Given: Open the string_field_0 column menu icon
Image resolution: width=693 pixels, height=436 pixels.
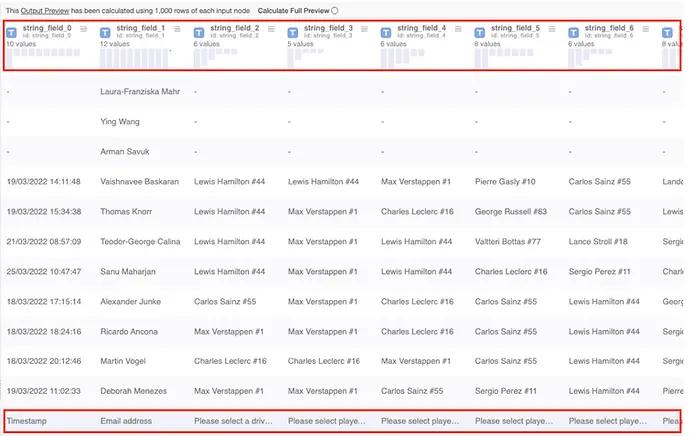Looking at the screenshot, I should coord(84,29).
